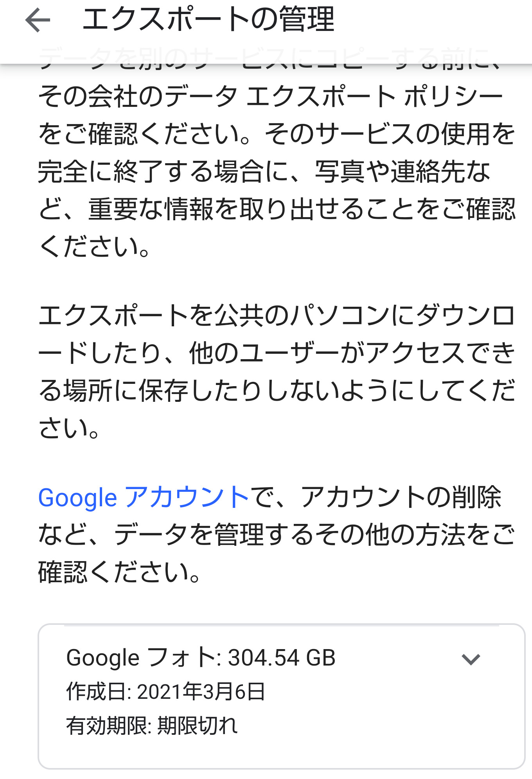Select the Google フォト: 304.54 GB entry
Viewport: 532px width, 779px height.
201,658
